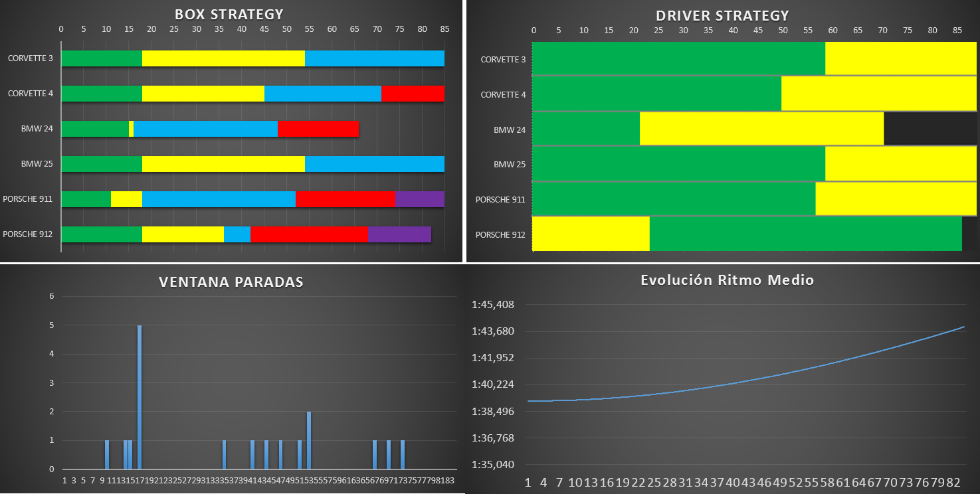Click CORVETTE 4 label in Box Strategy chart
The height and width of the screenshot is (494, 980).
[31, 94]
